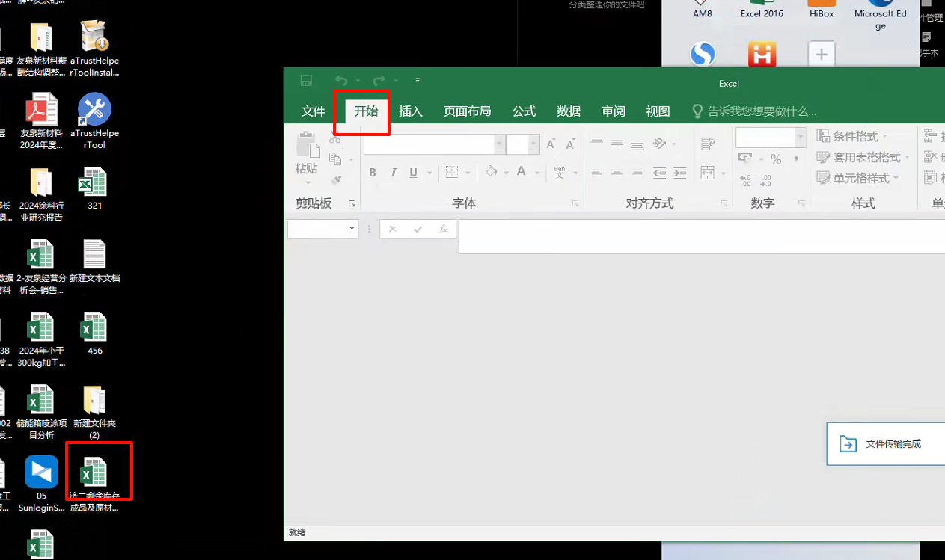The height and width of the screenshot is (560, 945).
Task: Open the font name dropdown
Action: (x=499, y=144)
